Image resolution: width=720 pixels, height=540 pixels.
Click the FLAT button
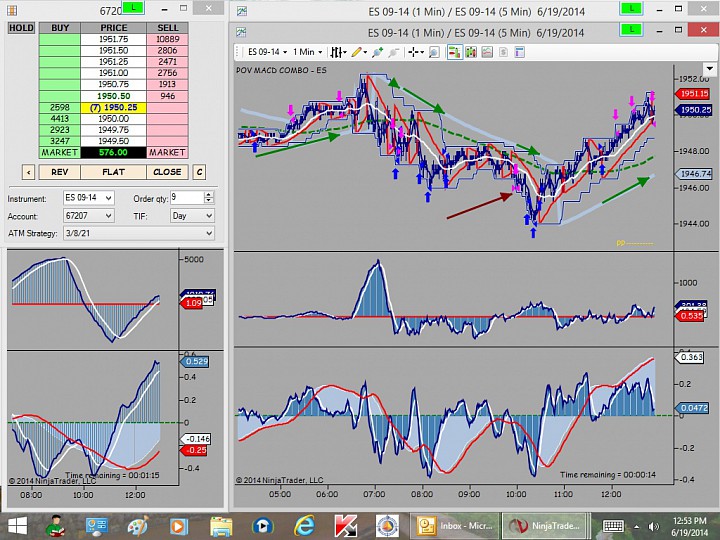click(x=113, y=172)
